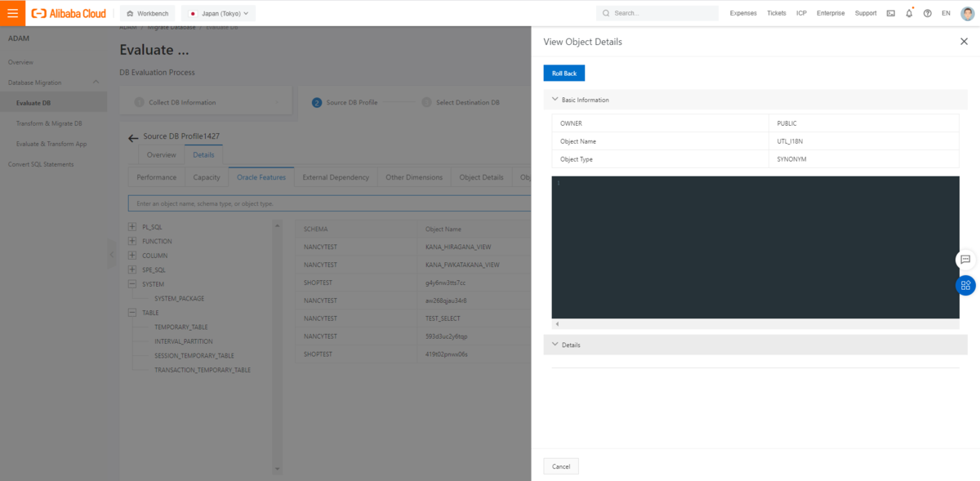Click the Cancel button
This screenshot has height=481, width=980.
point(561,466)
